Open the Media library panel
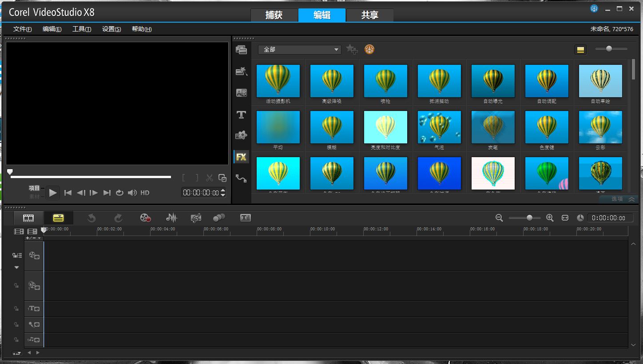Image resolution: width=643 pixels, height=364 pixels. pos(241,50)
